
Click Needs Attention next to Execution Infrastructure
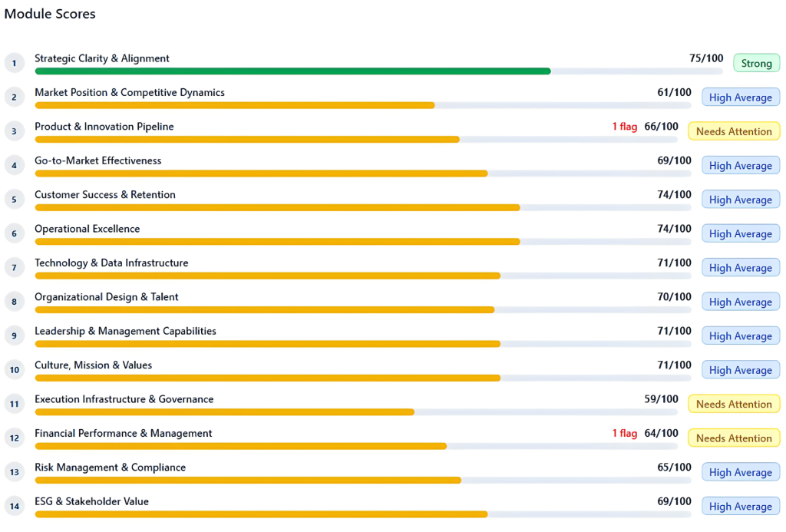(734, 403)
